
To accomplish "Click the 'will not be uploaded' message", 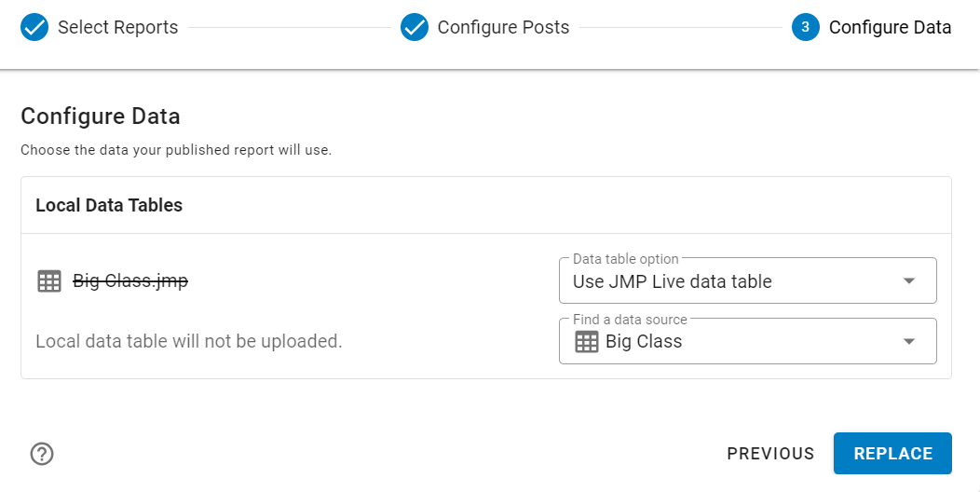I will pos(189,341).
